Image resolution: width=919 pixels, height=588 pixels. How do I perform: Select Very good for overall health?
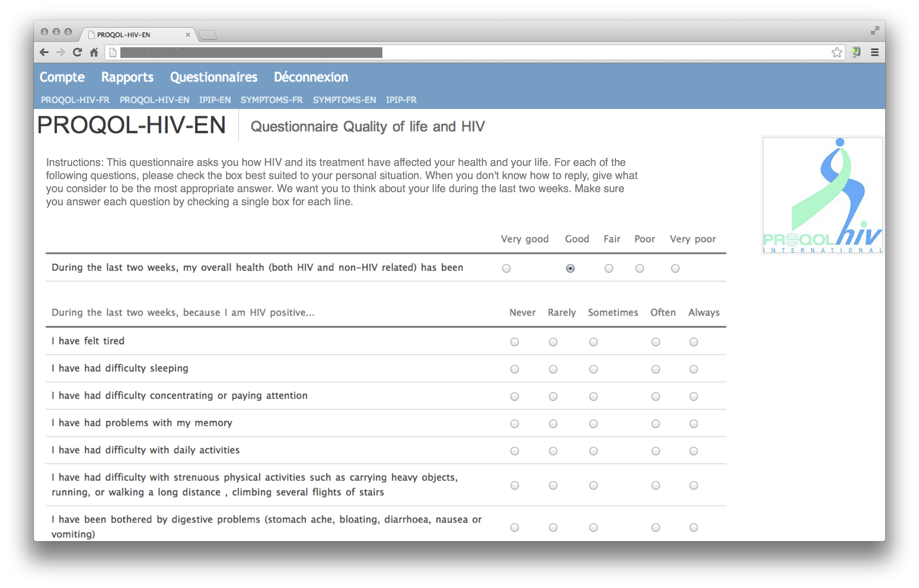[506, 268]
